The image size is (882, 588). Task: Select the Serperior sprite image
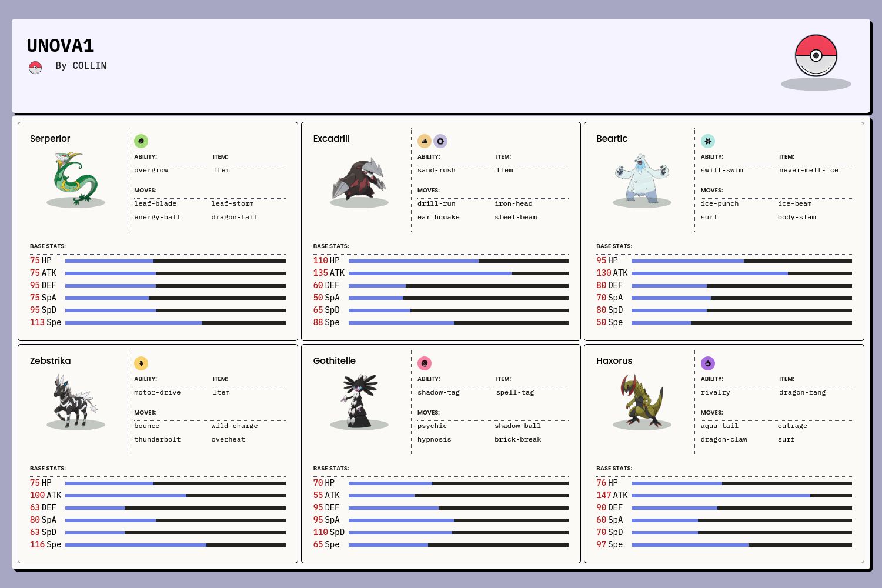point(76,179)
